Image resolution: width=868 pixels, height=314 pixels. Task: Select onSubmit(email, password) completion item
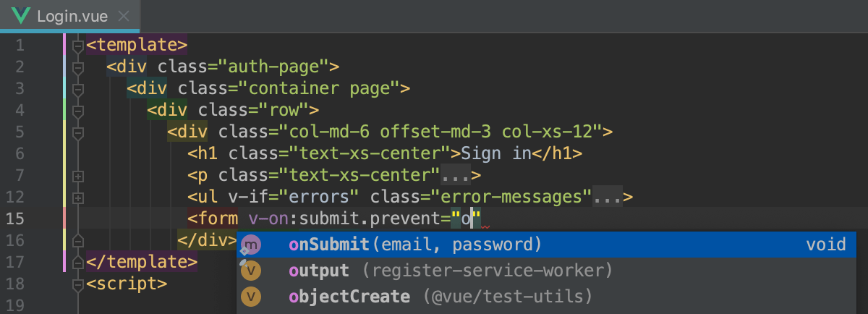(x=415, y=245)
